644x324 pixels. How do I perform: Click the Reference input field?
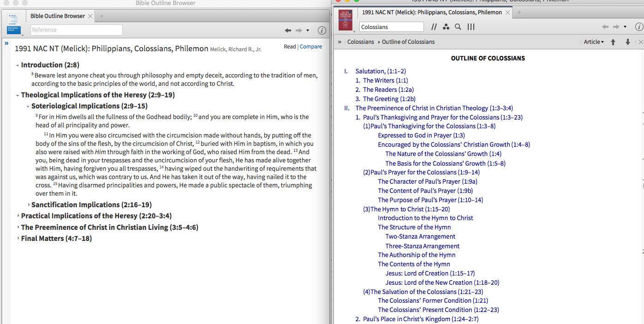click(x=77, y=30)
